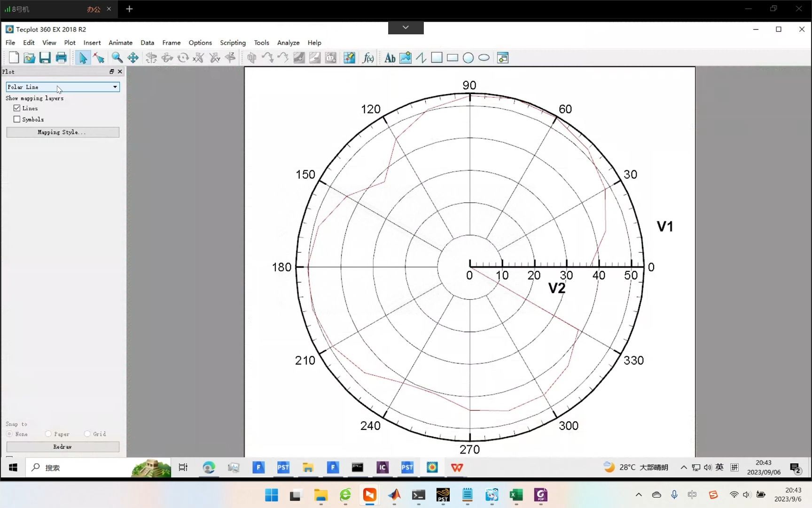This screenshot has height=508, width=812.
Task: Click the slice tool icon
Action: (252, 58)
